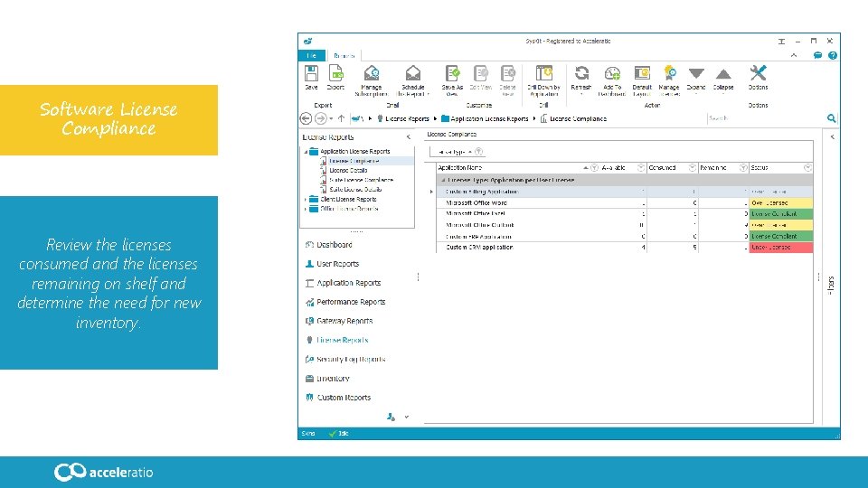Viewport: 868px width, 488px height.
Task: Expand the Office License Reports node
Action: [306, 209]
